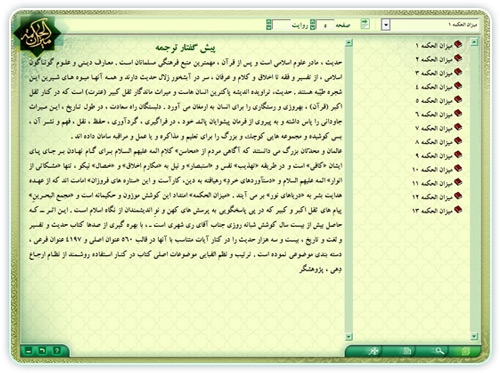Decrease the روایت number stepper

tap(269, 27)
